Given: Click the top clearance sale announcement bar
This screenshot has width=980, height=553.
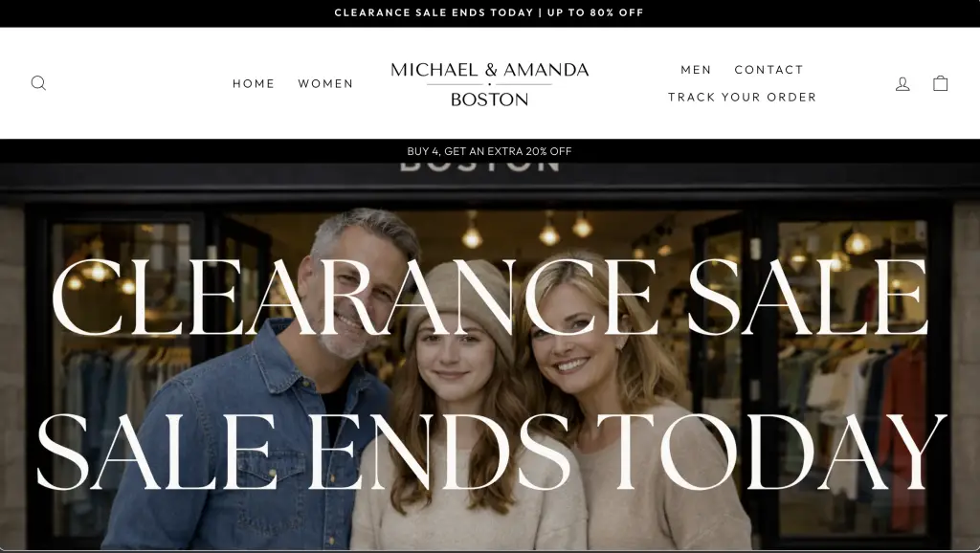Looking at the screenshot, I should pyautogui.click(x=490, y=13).
